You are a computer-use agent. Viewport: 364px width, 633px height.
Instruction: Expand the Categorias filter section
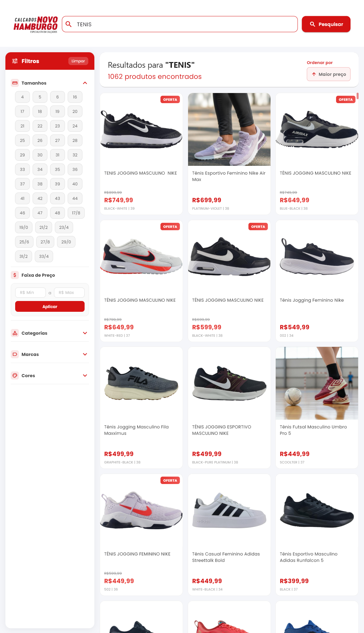tap(85, 333)
